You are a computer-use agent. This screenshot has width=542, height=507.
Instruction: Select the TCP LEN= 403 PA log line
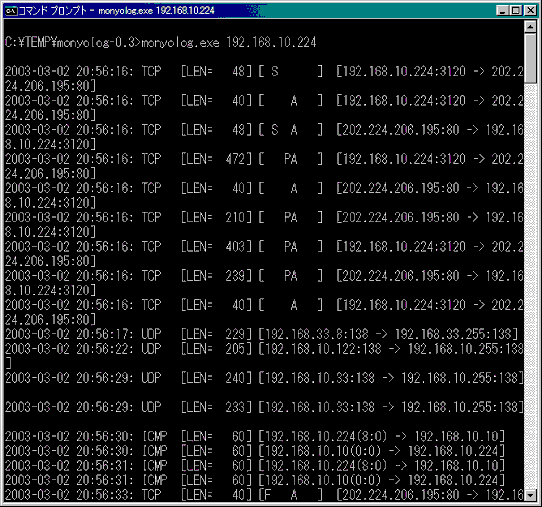tap(264, 253)
